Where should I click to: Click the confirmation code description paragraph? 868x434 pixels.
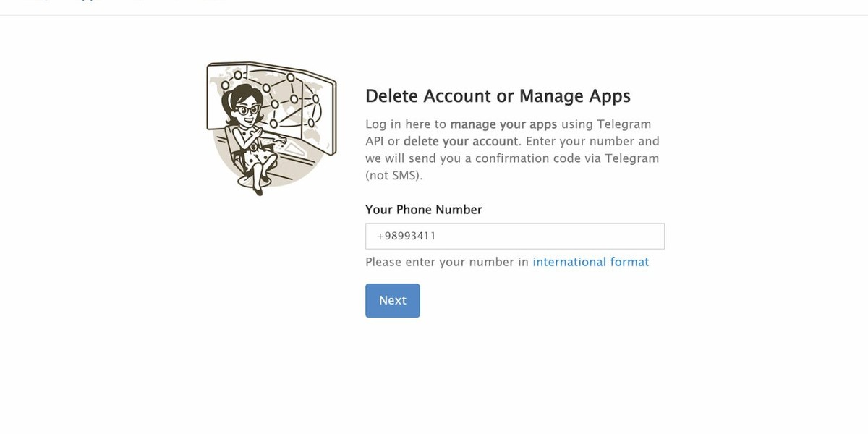[x=512, y=150]
